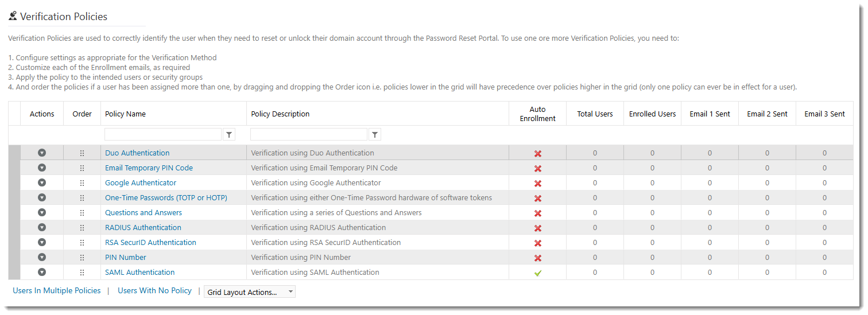Open Questions and Answers policy link
Screen dimensions: 868x315
(x=144, y=212)
